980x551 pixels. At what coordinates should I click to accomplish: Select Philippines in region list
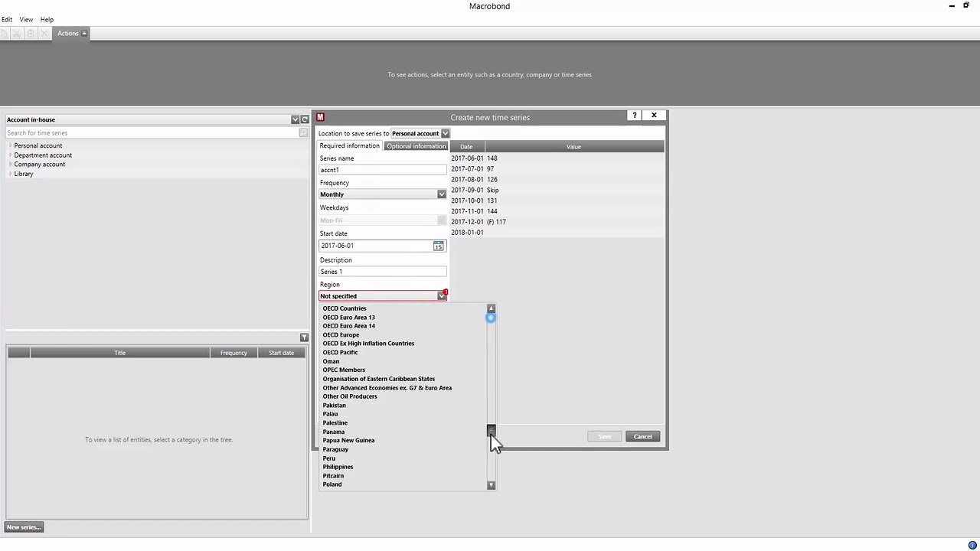coord(338,467)
